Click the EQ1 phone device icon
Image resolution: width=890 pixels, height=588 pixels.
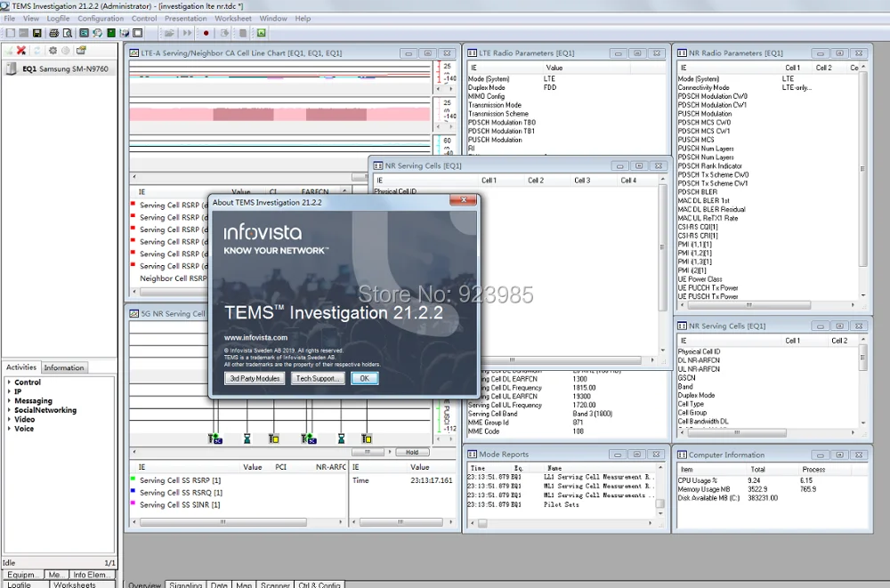coord(11,68)
